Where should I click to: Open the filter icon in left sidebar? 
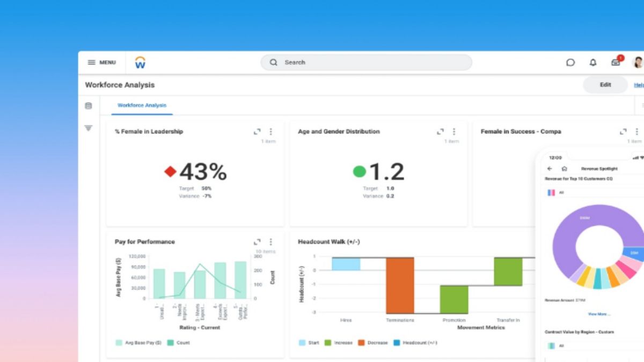tap(89, 128)
